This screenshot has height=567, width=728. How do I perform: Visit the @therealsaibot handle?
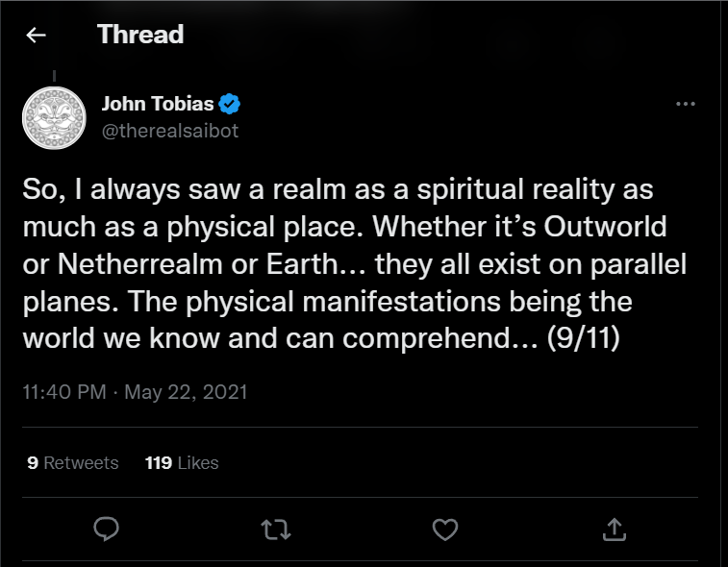(x=169, y=131)
